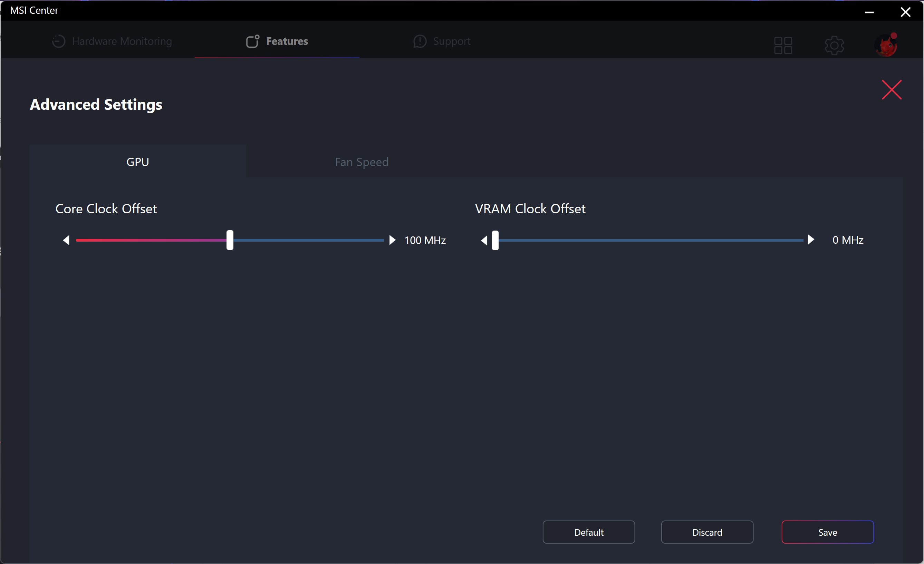Open the Hardware Monitoring tab
The height and width of the screenshot is (564, 924).
[112, 41]
